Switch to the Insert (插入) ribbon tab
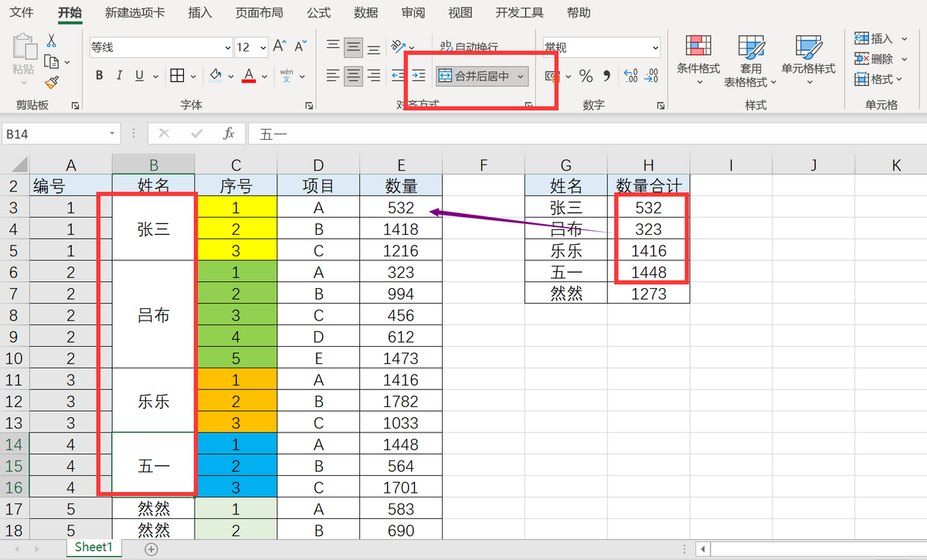The height and width of the screenshot is (560, 927). click(200, 12)
